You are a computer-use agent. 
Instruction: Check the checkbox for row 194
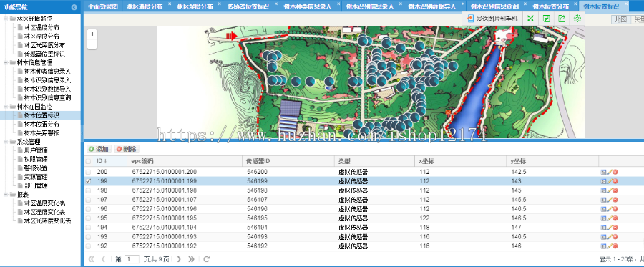(x=88, y=228)
